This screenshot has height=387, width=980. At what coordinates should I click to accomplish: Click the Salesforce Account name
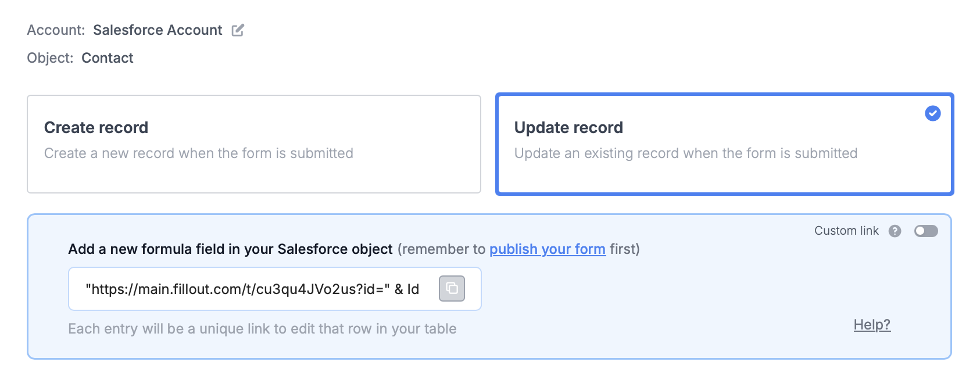pyautogui.click(x=158, y=30)
